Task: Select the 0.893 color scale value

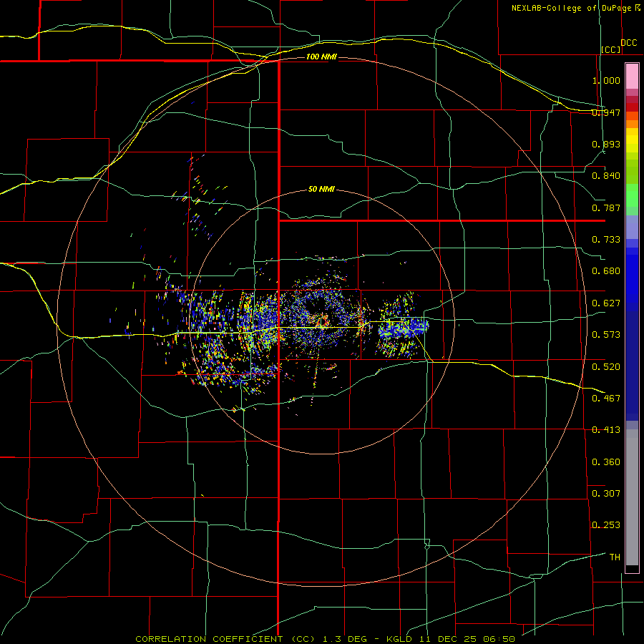Action: 606,144
